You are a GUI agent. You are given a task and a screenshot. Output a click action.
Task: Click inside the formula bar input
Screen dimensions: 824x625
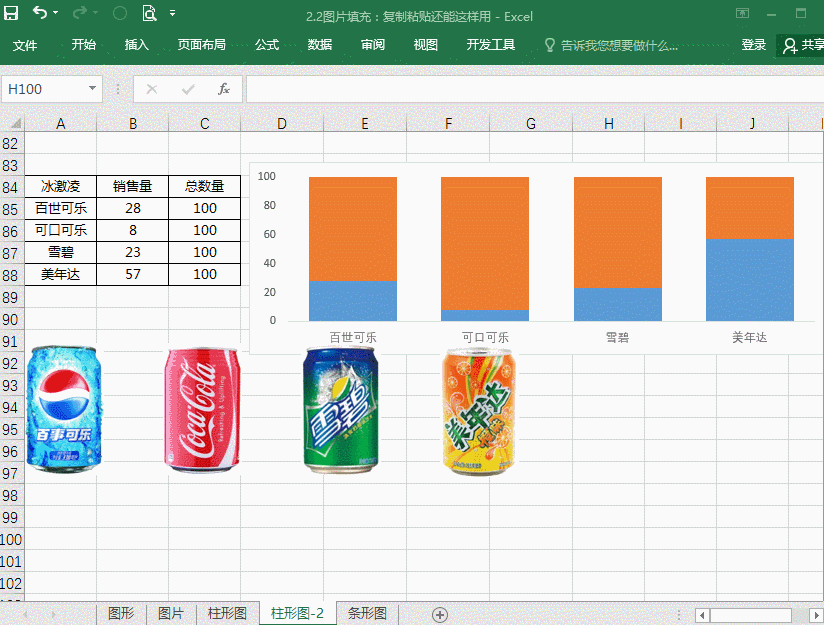tap(534, 89)
